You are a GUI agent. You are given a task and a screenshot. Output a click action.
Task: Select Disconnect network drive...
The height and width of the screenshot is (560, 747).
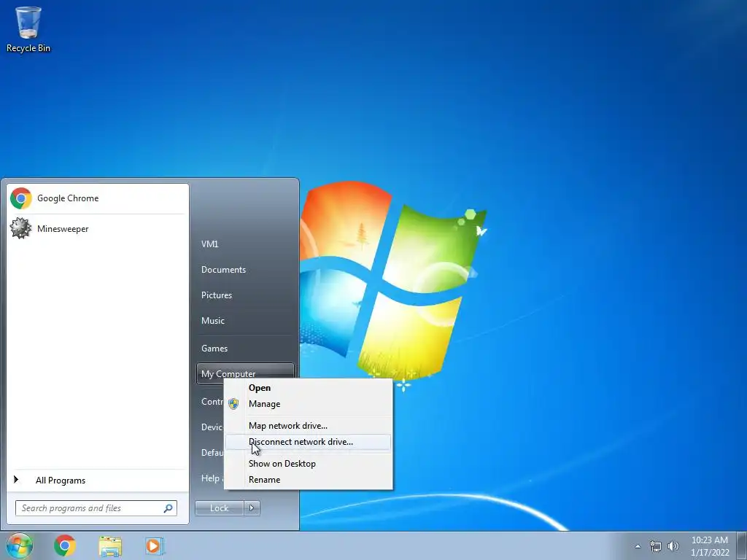tap(309, 442)
